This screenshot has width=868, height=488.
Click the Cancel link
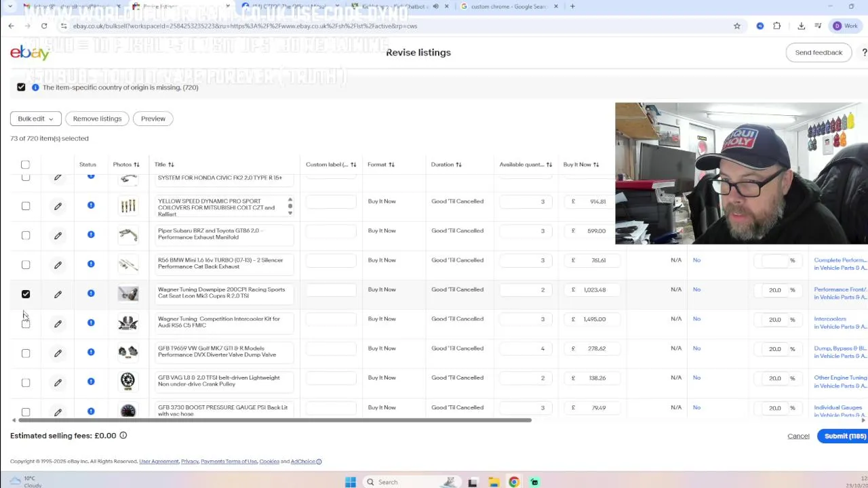798,436
